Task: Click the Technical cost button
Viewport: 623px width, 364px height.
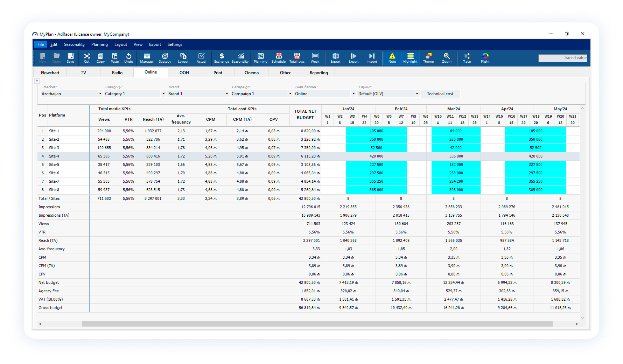Action: coord(440,94)
